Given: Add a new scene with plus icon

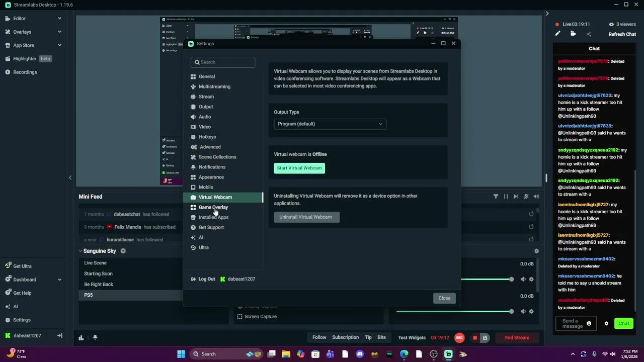Looking at the screenshot, I should click(123, 251).
